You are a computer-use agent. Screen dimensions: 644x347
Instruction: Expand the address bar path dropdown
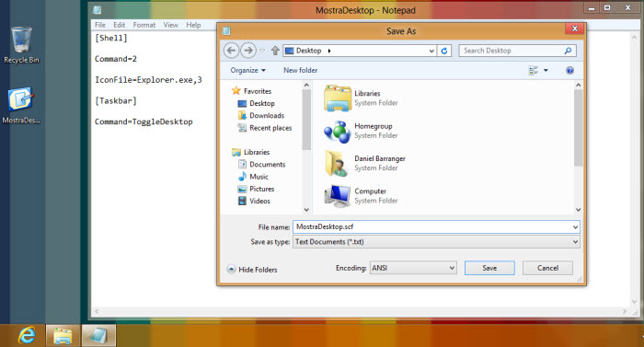tap(431, 51)
